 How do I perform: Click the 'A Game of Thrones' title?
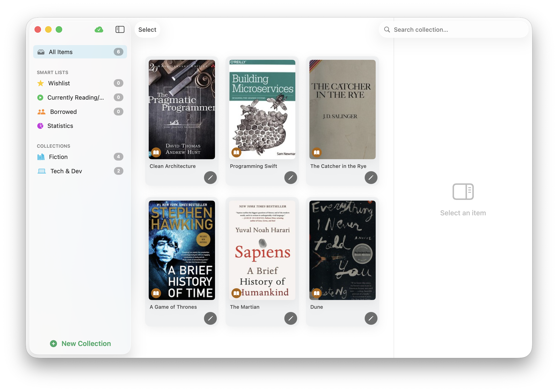click(173, 307)
